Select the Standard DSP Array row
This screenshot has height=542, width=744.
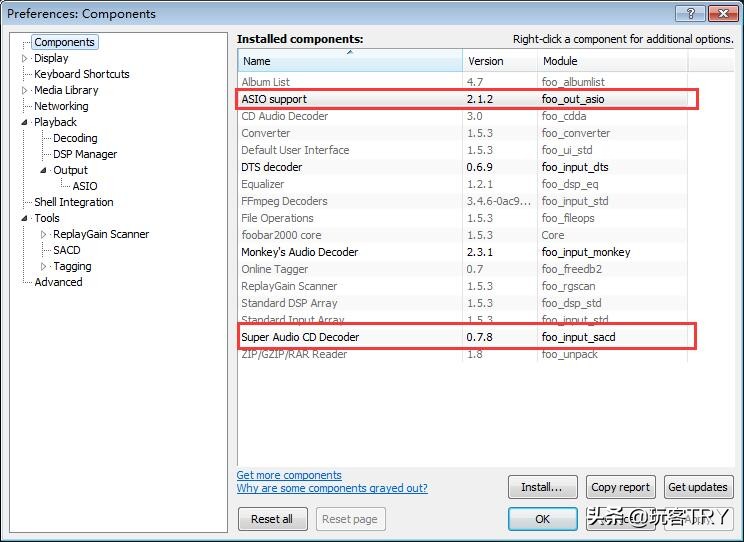pos(463,303)
